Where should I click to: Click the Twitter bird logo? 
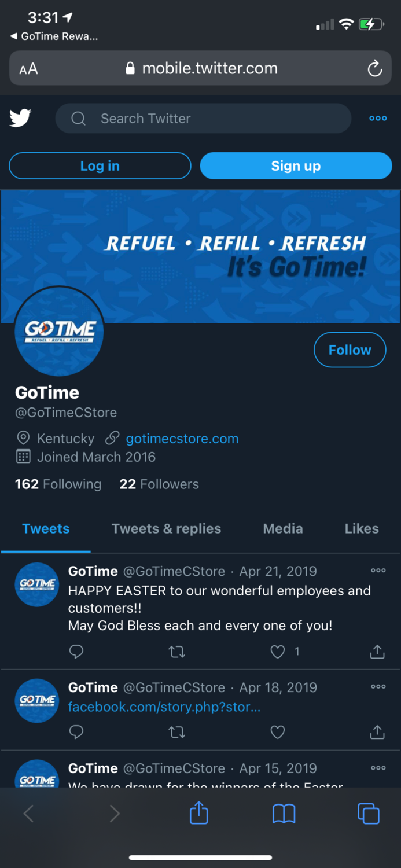20,118
